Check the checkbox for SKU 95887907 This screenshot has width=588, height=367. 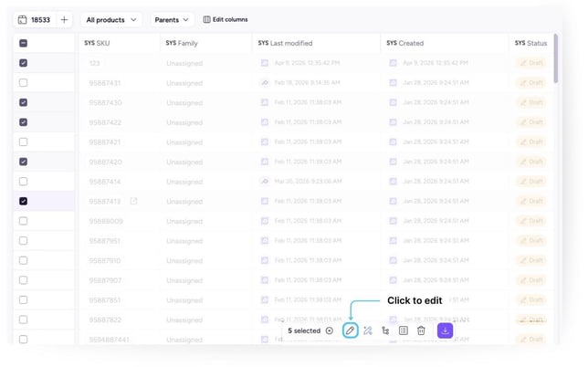pos(23,280)
